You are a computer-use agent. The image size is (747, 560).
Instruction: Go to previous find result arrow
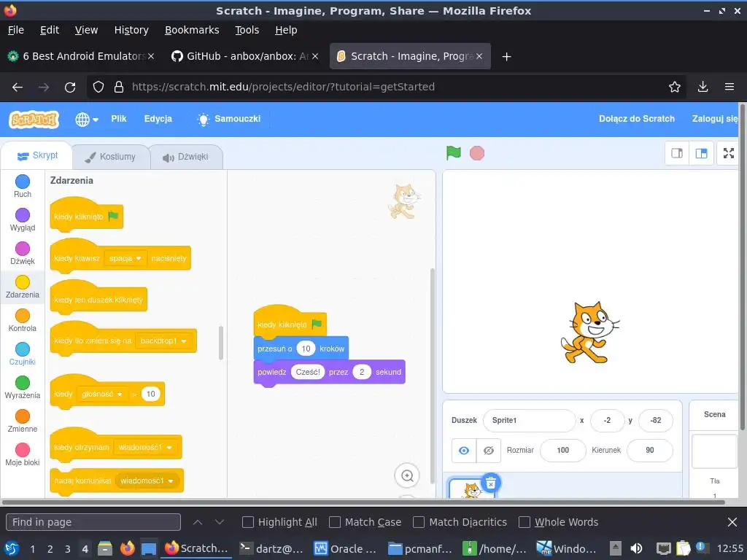click(x=197, y=522)
